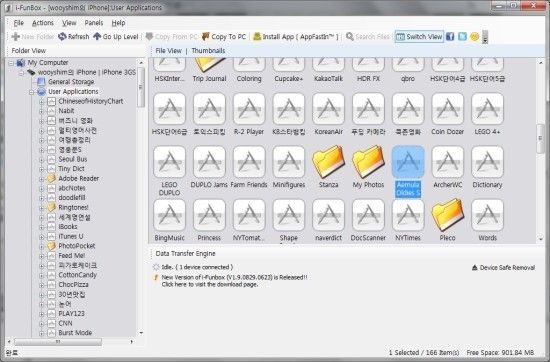The height and width of the screenshot is (362, 550).
Task: Expand the Seoul Bus tree node
Action: click(x=41, y=160)
